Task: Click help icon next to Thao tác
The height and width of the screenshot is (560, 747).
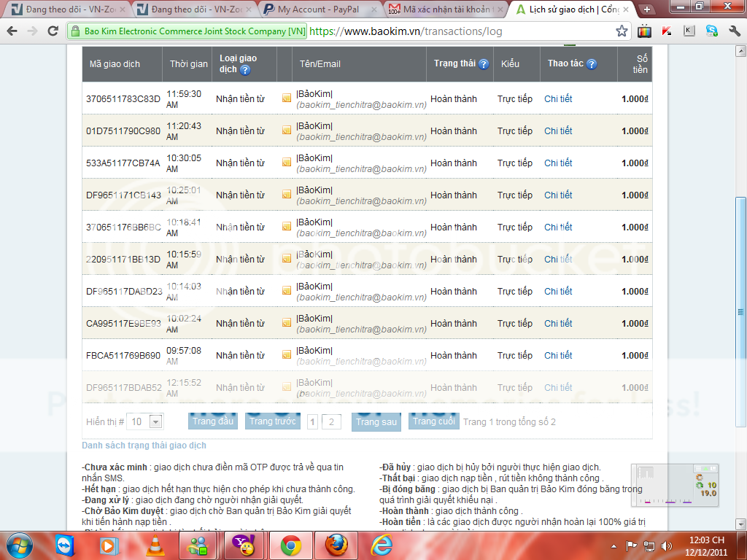Action: [591, 64]
